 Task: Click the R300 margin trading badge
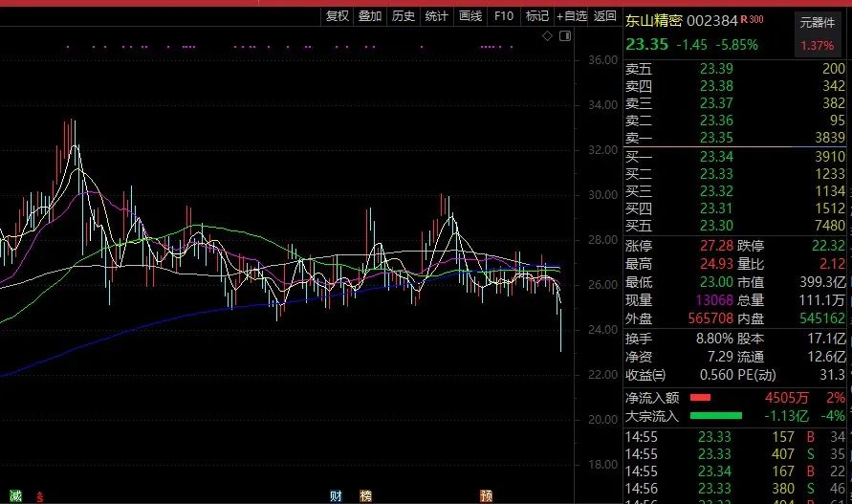[x=754, y=20]
